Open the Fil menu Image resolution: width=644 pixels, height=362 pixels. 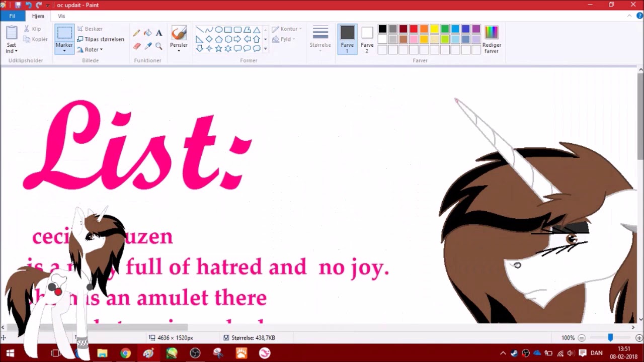pos(12,16)
